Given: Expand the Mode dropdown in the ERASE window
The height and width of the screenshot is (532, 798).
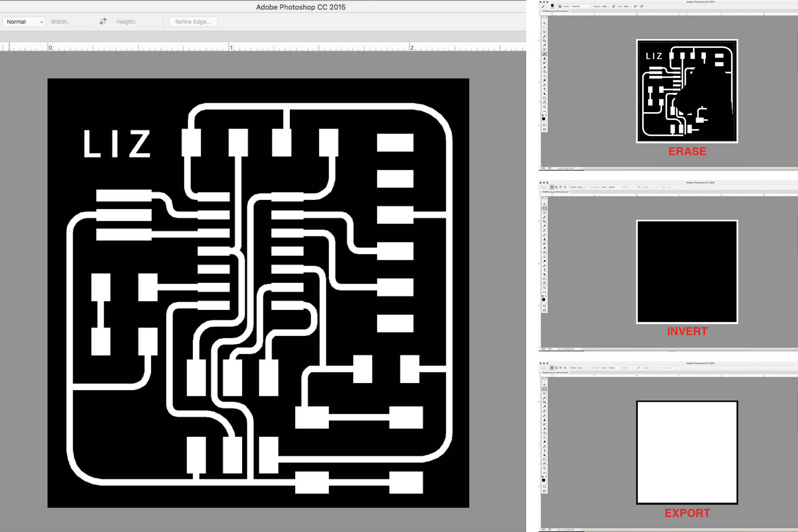Looking at the screenshot, I should tap(581, 6).
